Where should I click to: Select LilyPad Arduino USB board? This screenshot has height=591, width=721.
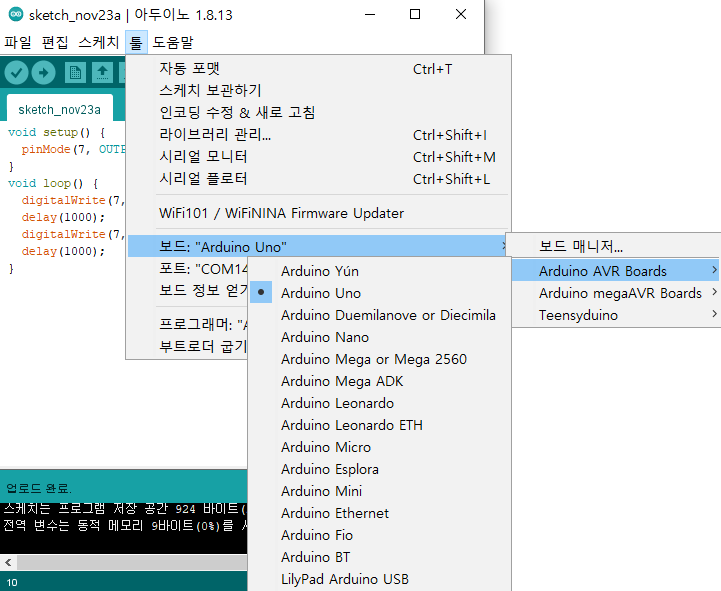(x=379, y=580)
